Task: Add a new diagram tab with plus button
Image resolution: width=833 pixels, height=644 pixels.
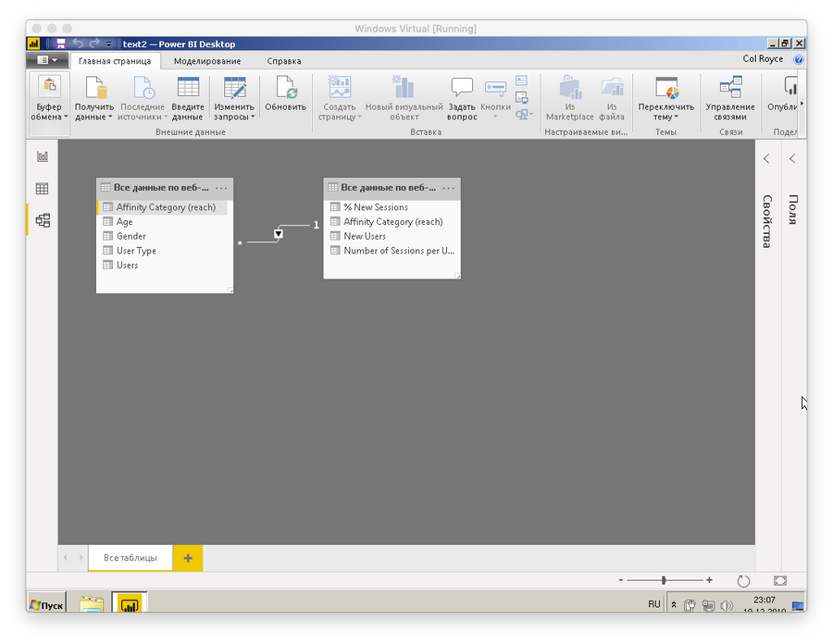Action: pyautogui.click(x=188, y=558)
